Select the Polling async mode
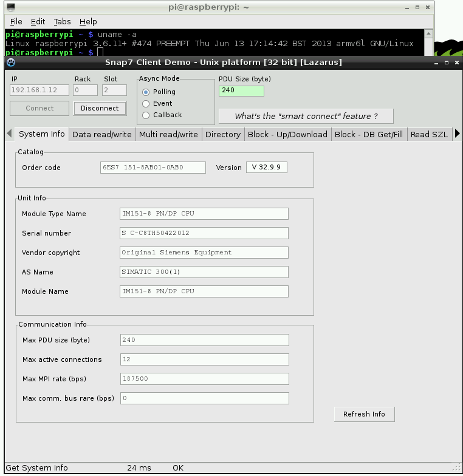 coord(146,92)
